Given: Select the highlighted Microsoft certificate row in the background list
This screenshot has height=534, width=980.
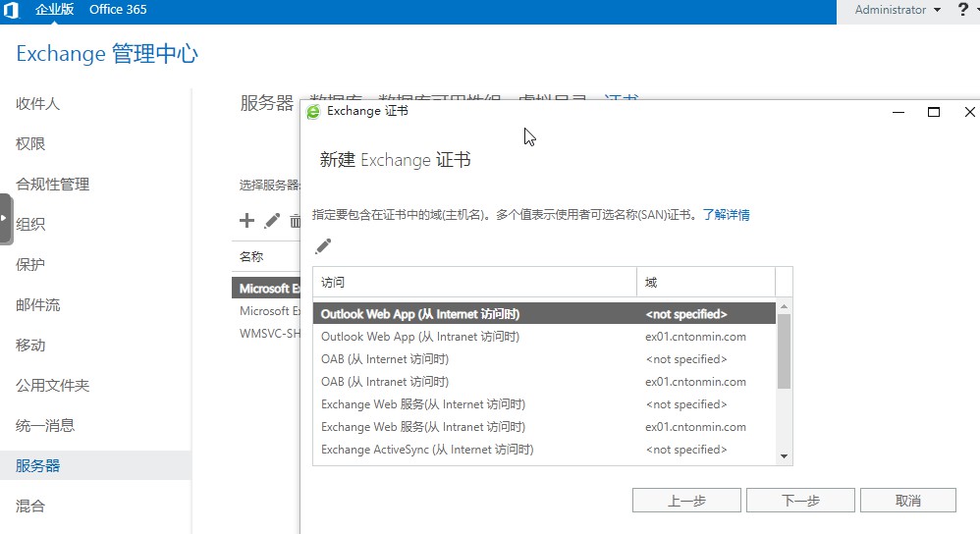Looking at the screenshot, I should click(x=266, y=288).
